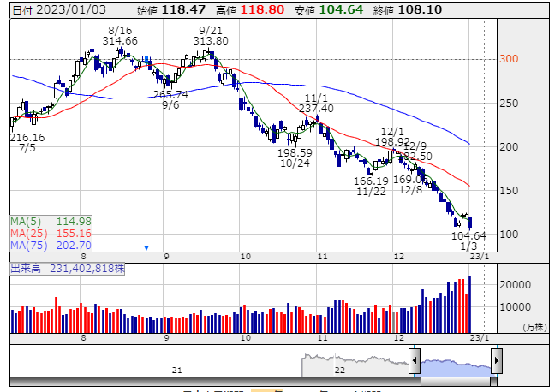
Task: Click the left range selector handle
Action: [415, 360]
